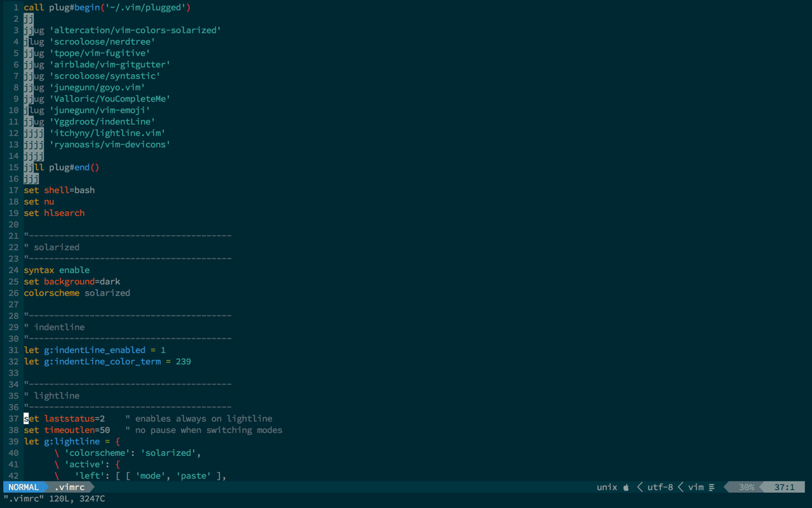812x508 pixels.
Task: Click line number 20 in the gutter
Action: (x=14, y=224)
